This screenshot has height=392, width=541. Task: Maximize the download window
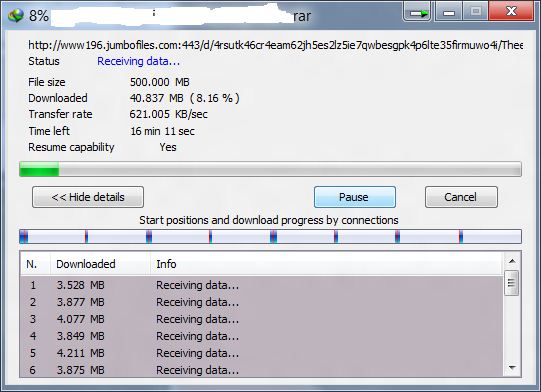475,12
